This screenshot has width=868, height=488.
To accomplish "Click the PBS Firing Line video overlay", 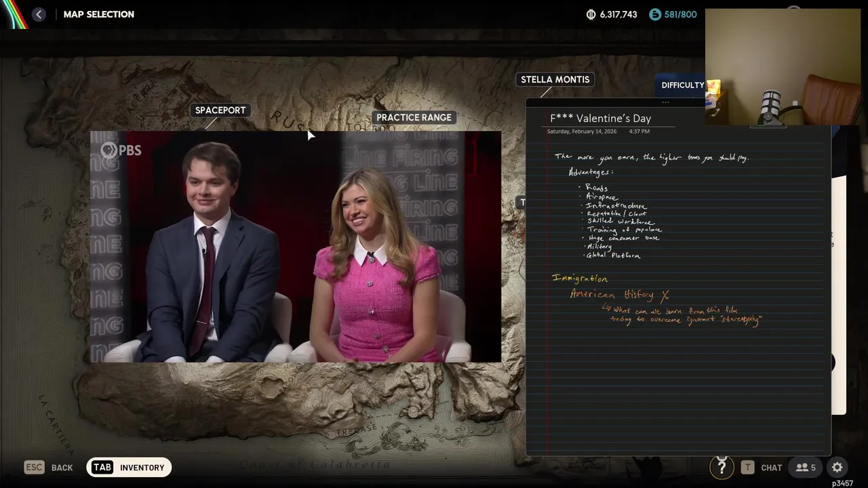I will [x=296, y=247].
